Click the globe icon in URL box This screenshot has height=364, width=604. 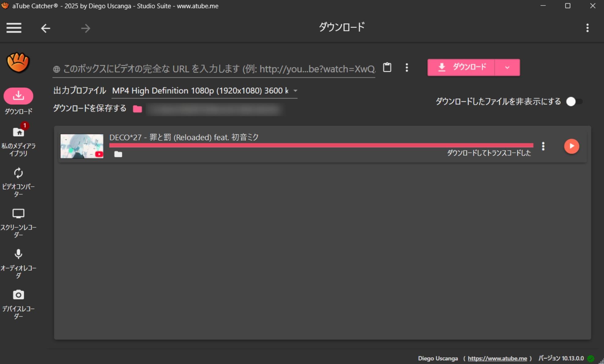[x=56, y=69]
